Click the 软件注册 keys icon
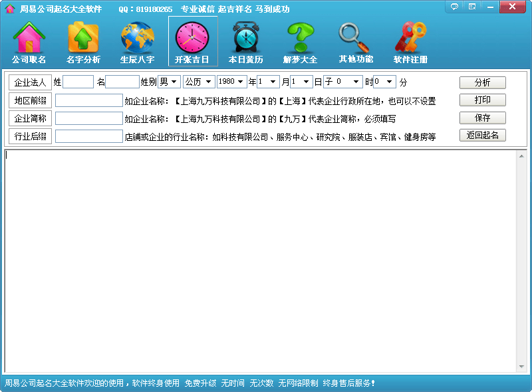Image resolution: width=532 pixels, height=392 pixels. coord(410,39)
